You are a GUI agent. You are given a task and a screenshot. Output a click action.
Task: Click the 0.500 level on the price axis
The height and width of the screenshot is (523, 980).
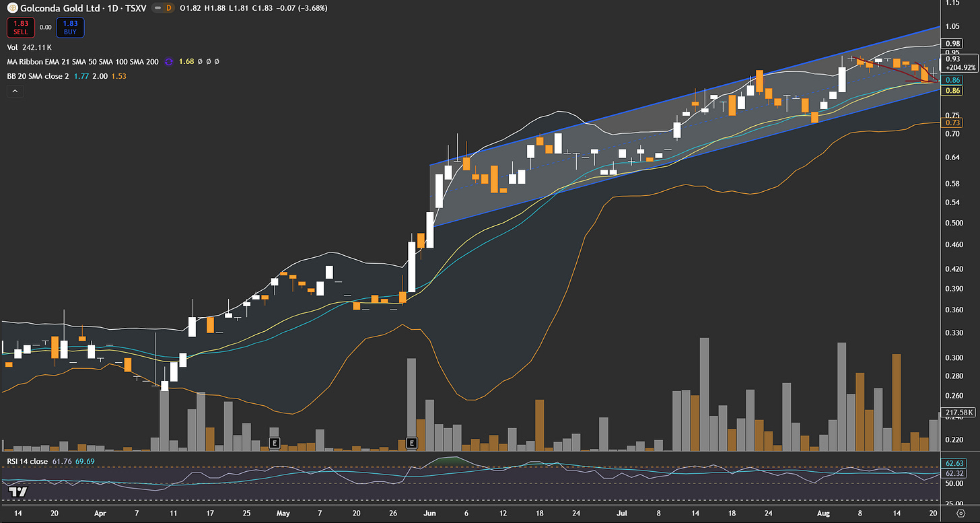954,223
